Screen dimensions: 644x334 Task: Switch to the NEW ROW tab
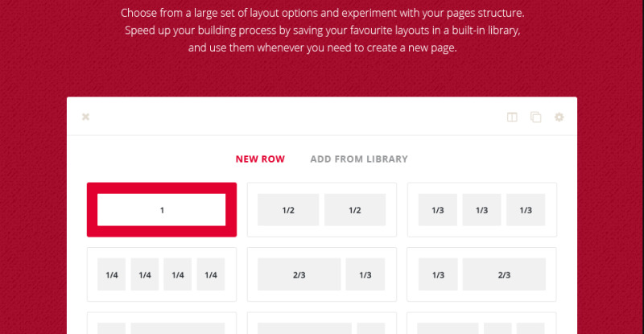260,159
